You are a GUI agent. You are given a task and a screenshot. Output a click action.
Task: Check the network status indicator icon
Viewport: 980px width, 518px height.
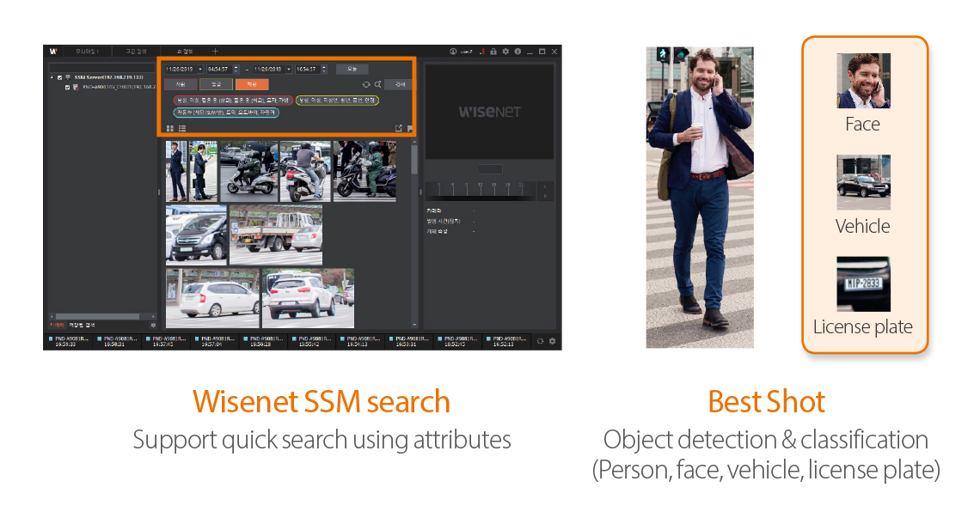(482, 52)
